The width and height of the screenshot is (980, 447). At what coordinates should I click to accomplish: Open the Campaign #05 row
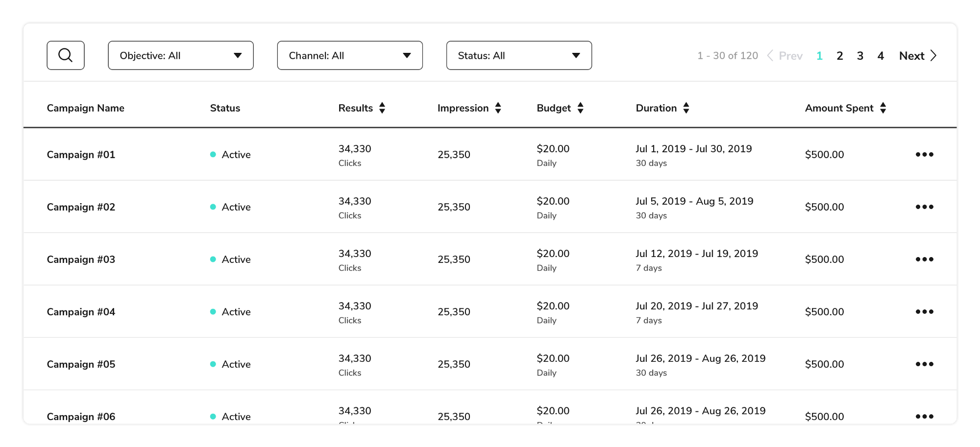(x=81, y=364)
